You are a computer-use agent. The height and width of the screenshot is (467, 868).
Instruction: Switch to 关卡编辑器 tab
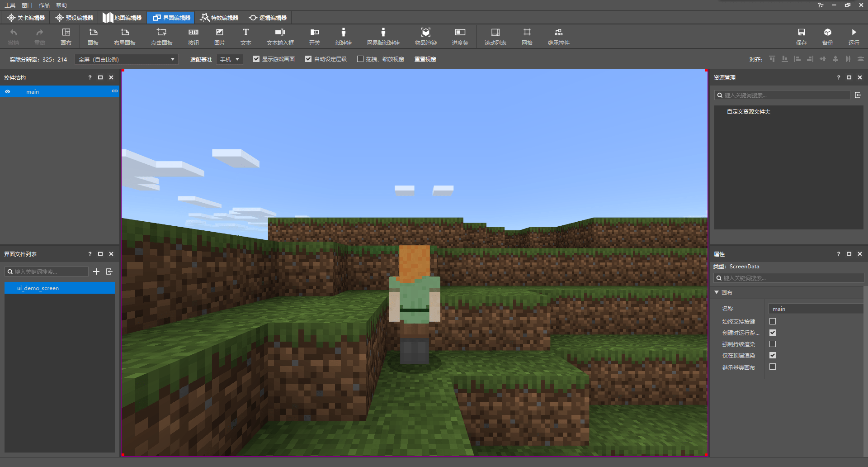[x=26, y=18]
